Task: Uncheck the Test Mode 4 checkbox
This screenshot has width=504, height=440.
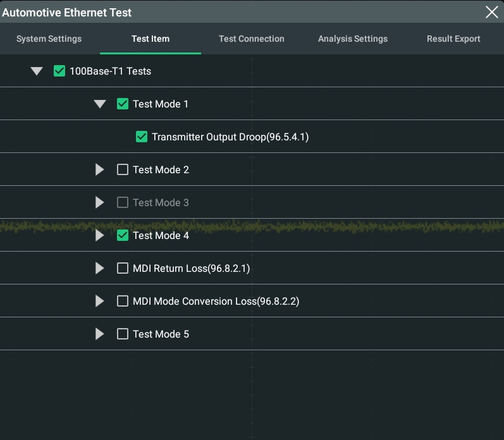Action: (123, 235)
